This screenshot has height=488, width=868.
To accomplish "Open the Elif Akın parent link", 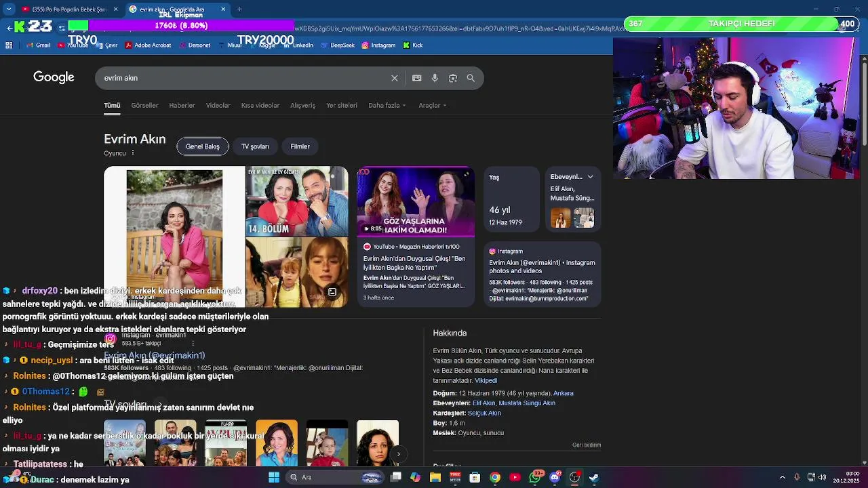I will (x=484, y=403).
